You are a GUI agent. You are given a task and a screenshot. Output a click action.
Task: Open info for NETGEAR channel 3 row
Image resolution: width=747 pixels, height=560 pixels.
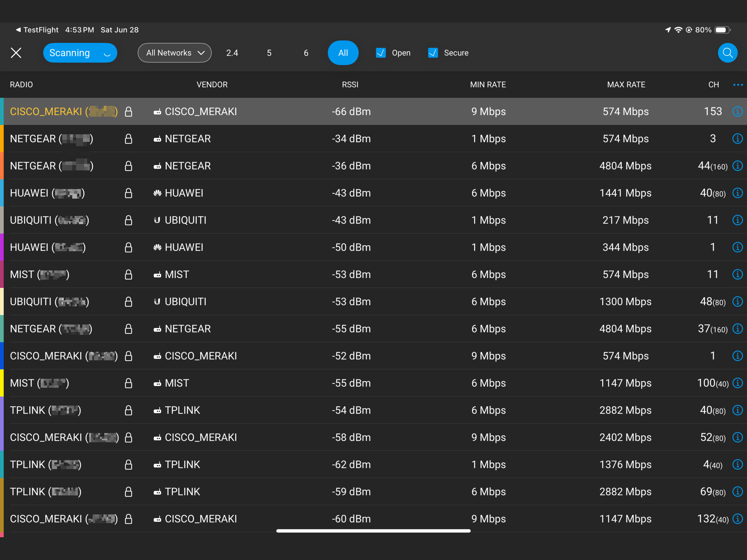coord(737,138)
